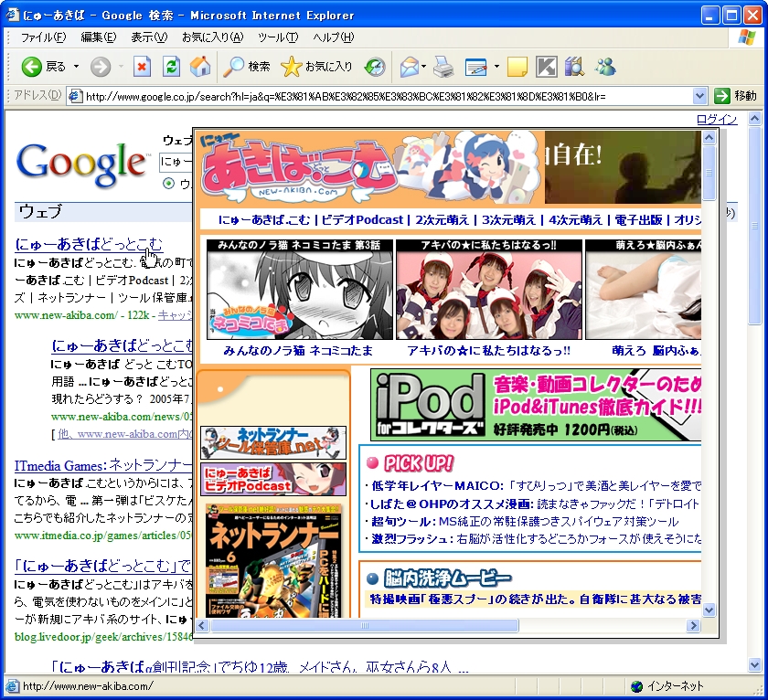Expand the address bar URL dropdown
Image resolution: width=768 pixels, height=700 pixels.
pyautogui.click(x=700, y=96)
